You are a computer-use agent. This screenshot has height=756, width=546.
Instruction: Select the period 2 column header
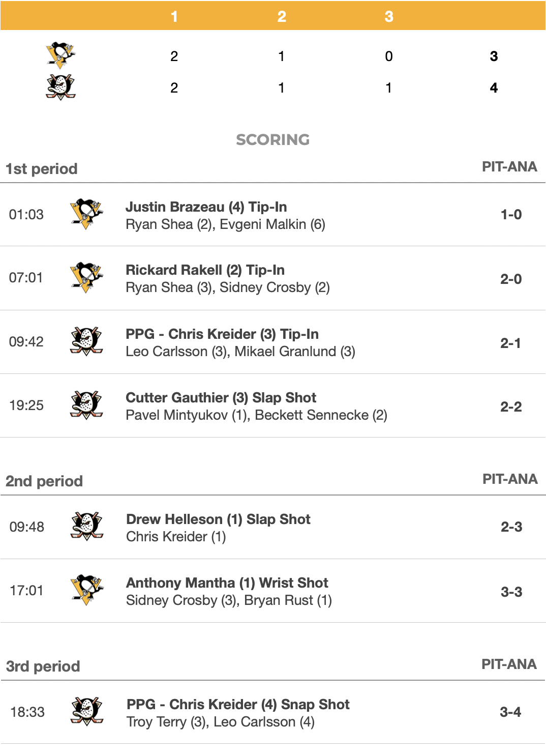[x=282, y=16]
